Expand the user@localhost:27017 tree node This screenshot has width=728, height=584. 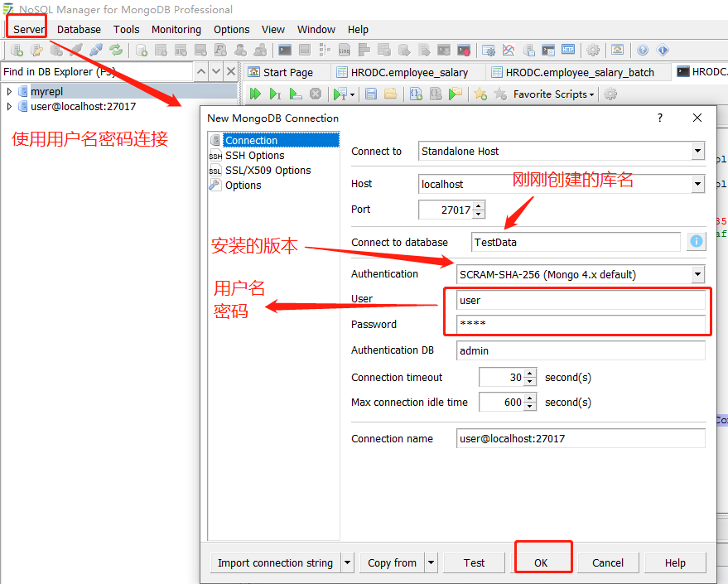coord(9,106)
